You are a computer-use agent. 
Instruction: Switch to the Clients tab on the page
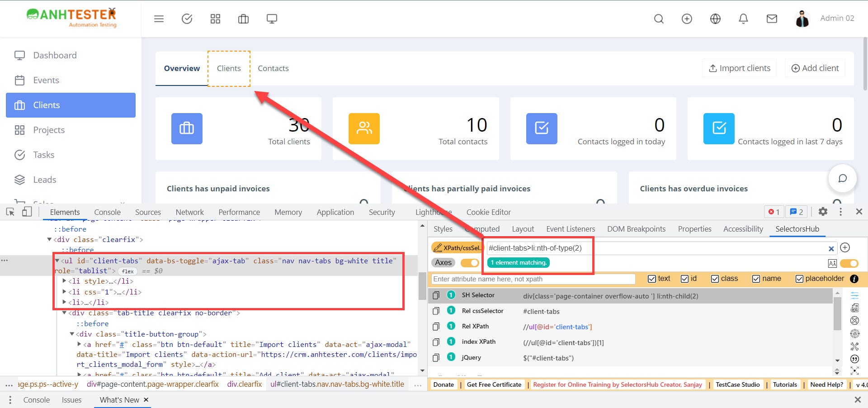click(229, 68)
